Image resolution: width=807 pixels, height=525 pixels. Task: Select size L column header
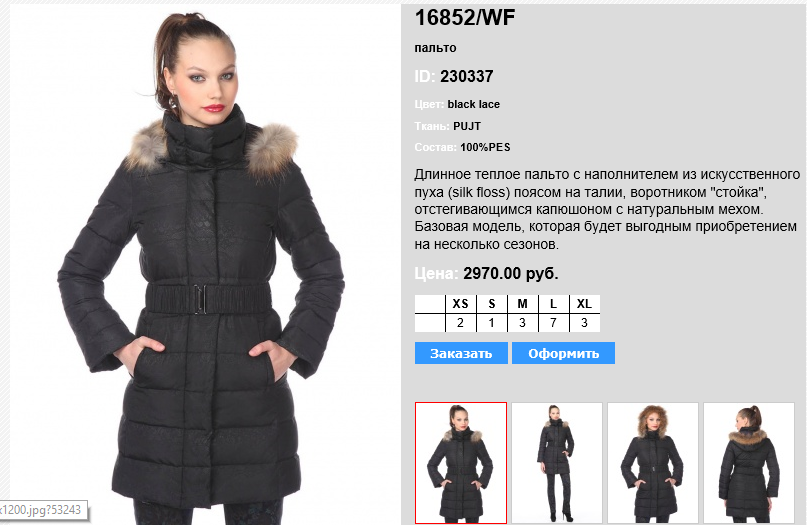[553, 304]
